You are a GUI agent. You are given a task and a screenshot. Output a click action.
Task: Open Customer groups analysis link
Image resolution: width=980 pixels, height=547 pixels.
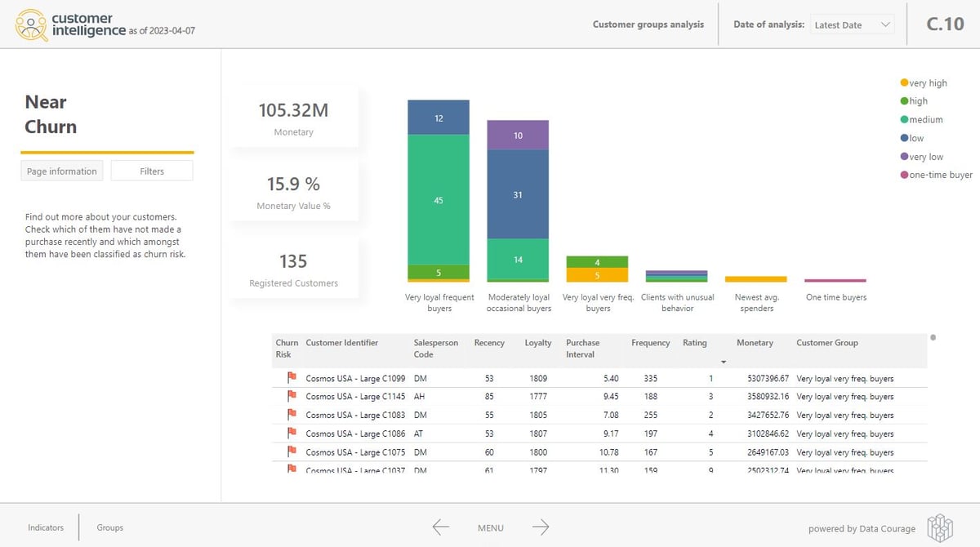tap(648, 24)
